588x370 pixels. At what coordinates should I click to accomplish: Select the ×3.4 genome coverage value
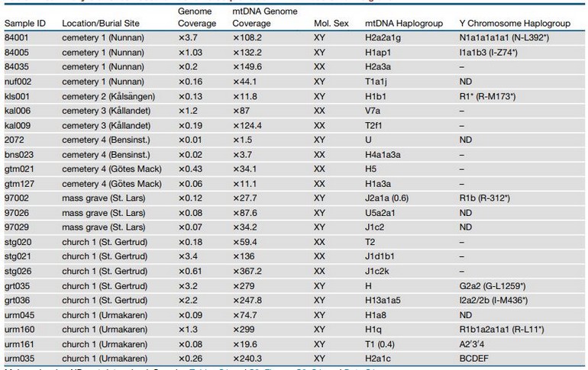coord(188,256)
